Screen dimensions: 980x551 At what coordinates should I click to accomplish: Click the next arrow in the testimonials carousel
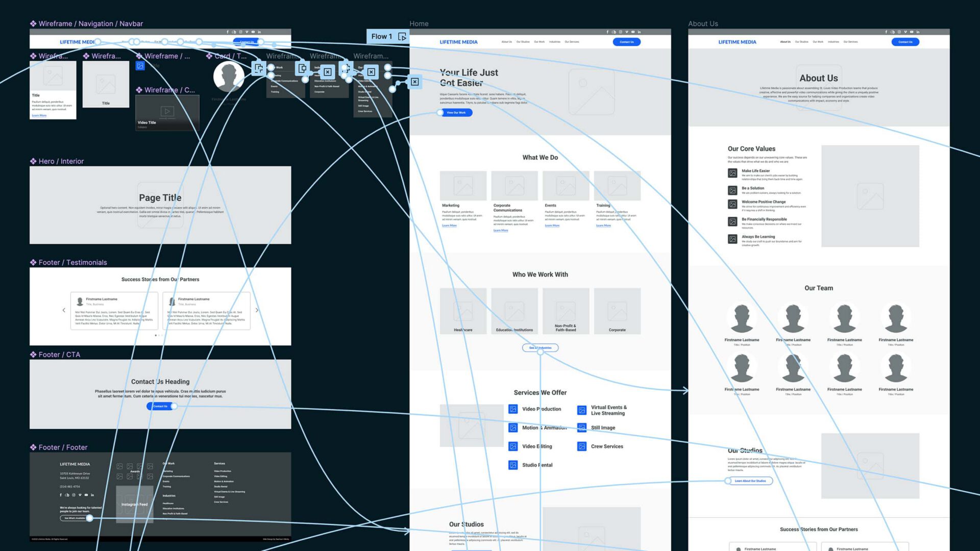pyautogui.click(x=257, y=310)
